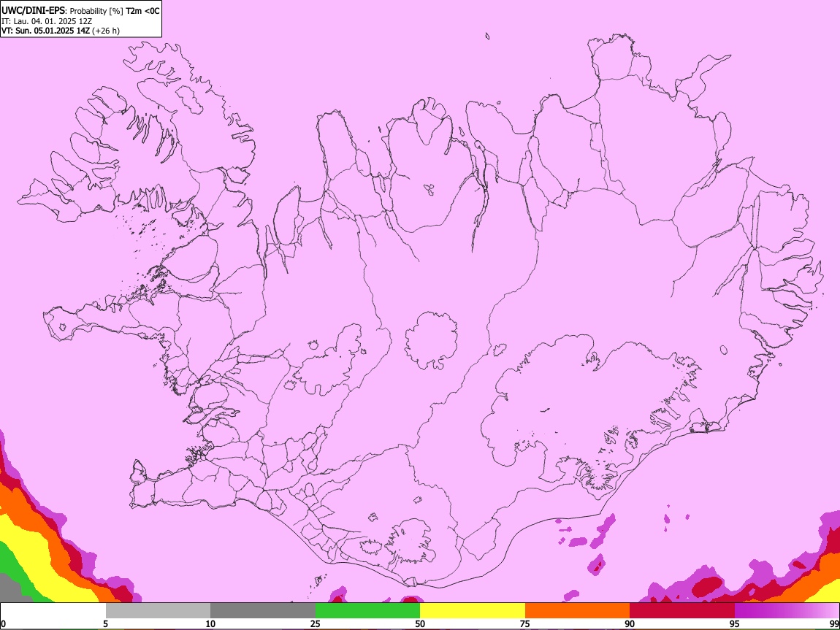Click the light gray 5-10% legend swatch

click(158, 611)
